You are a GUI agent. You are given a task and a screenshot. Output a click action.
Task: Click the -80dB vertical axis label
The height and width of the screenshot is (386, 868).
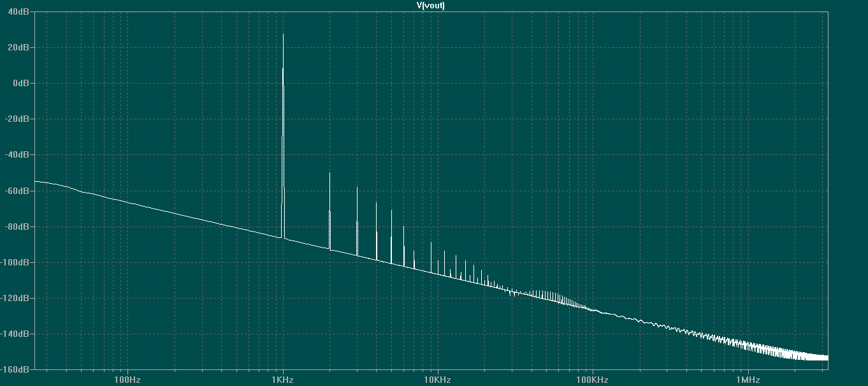click(18, 226)
